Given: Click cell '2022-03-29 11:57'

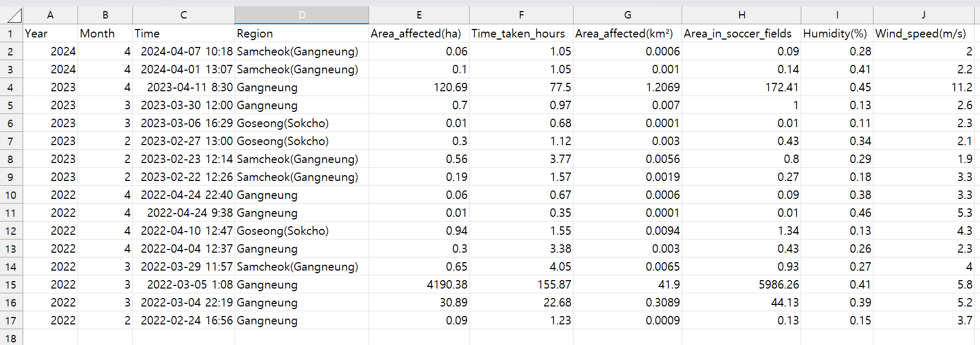Looking at the screenshot, I should pyautogui.click(x=183, y=267).
